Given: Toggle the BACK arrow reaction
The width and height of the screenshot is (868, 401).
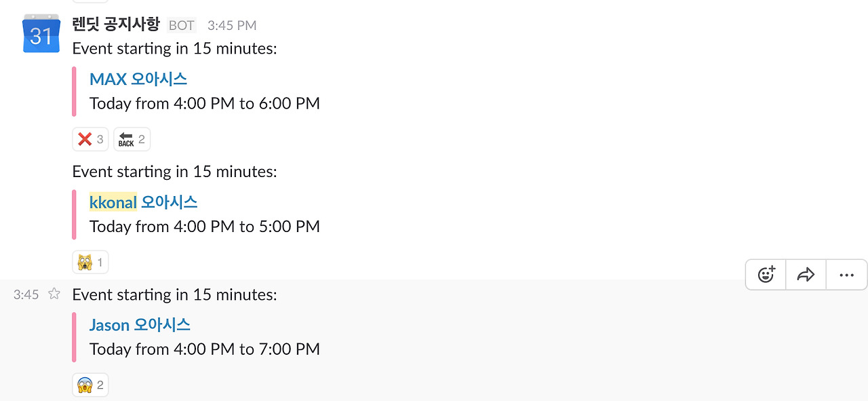Looking at the screenshot, I should pyautogui.click(x=132, y=139).
